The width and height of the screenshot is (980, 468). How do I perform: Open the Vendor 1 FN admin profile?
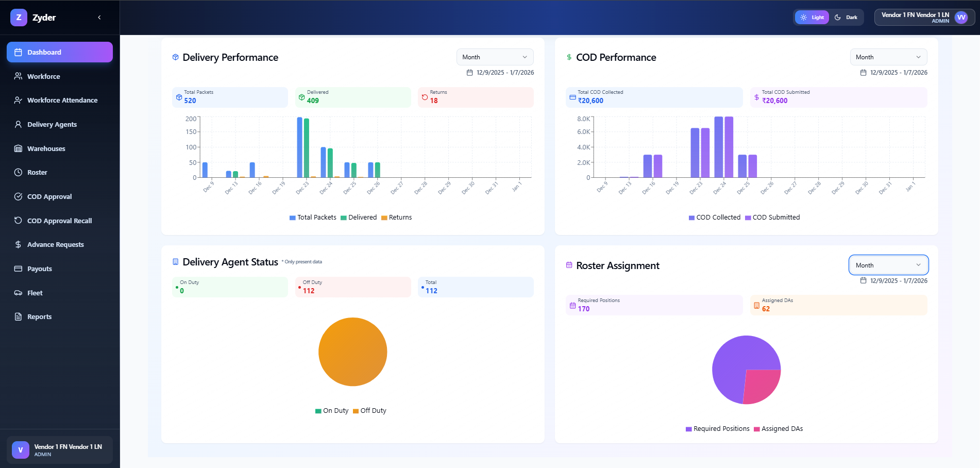tap(924, 17)
